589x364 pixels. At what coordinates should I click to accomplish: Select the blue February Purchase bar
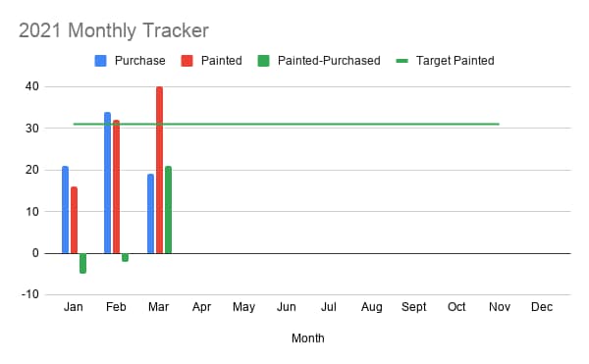coord(107,182)
